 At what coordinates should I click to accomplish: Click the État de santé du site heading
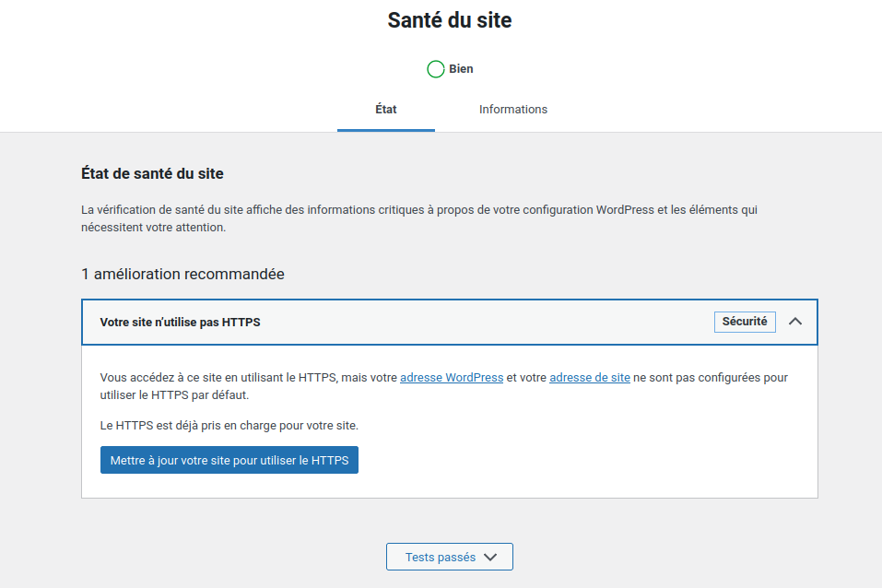[x=152, y=173]
